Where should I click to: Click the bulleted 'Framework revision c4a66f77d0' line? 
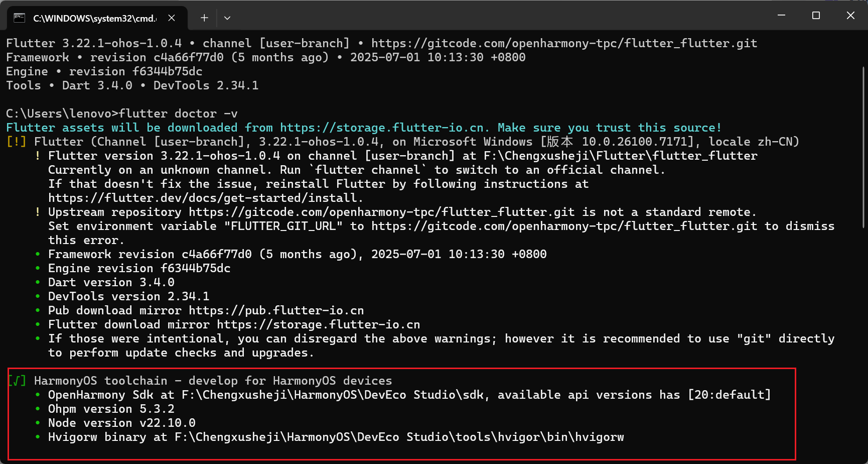tap(298, 254)
